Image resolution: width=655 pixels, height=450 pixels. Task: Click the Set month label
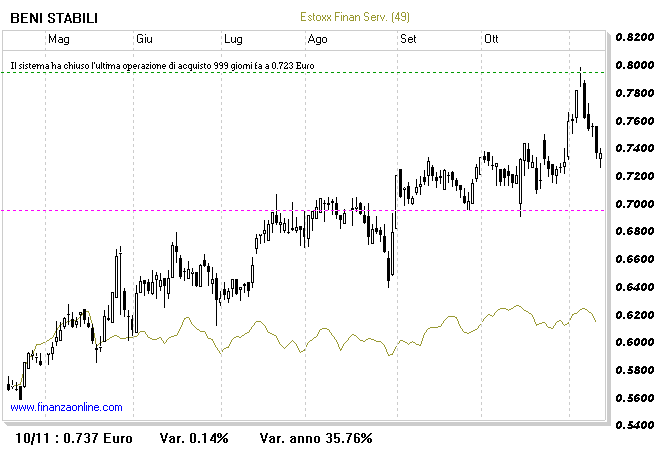point(408,39)
